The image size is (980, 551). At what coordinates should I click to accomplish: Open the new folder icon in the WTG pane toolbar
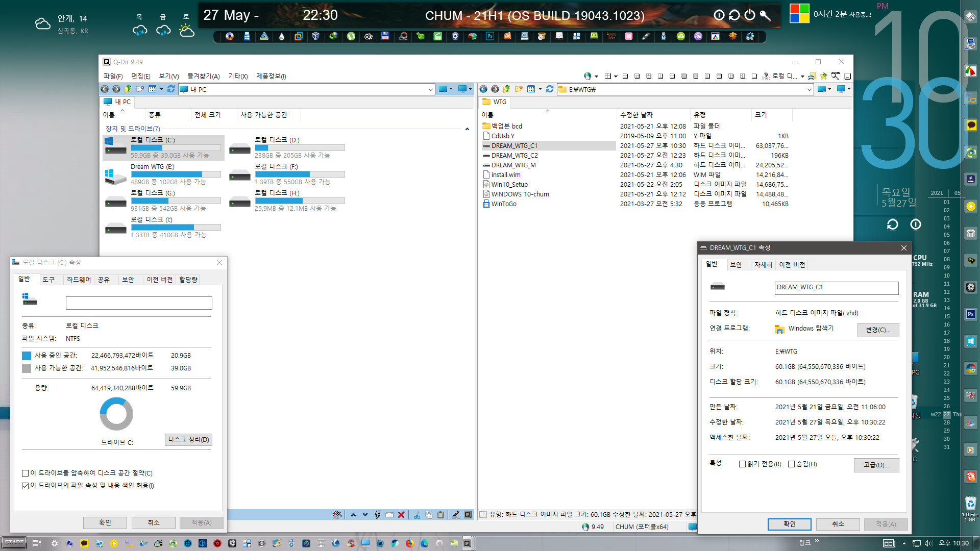tap(519, 89)
